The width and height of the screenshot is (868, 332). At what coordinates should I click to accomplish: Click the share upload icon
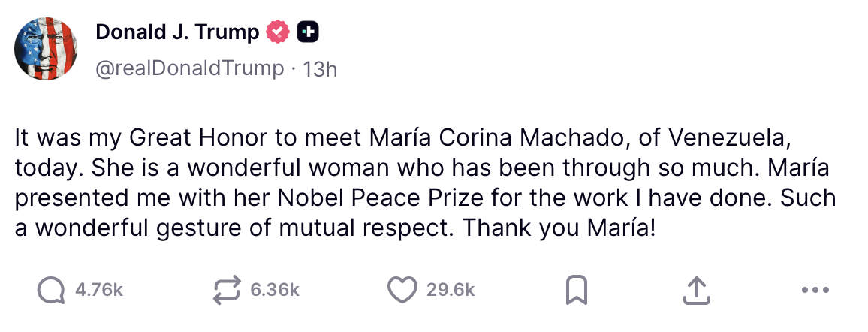tap(696, 291)
